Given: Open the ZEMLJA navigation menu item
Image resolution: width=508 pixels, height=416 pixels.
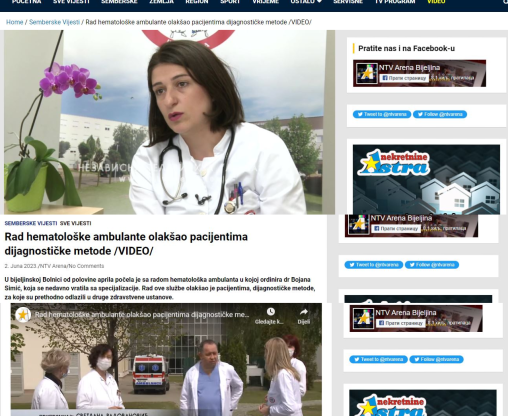Looking at the screenshot, I should point(161,2).
